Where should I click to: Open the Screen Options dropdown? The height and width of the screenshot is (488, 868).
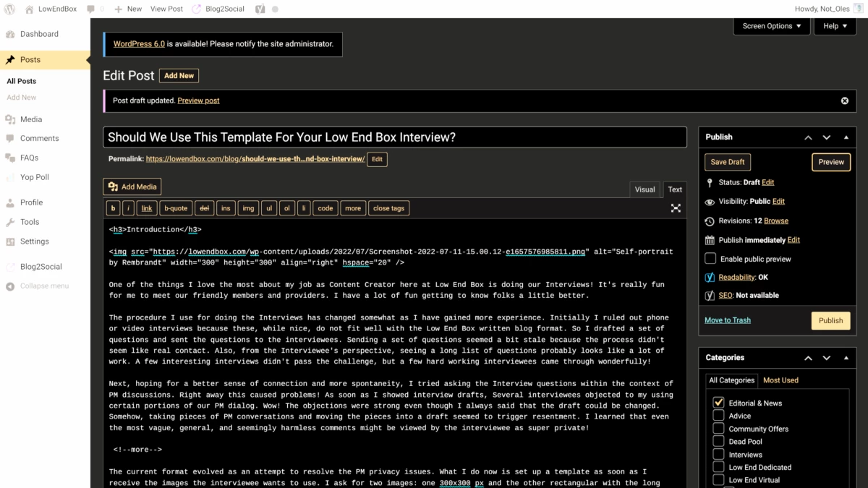coord(773,25)
